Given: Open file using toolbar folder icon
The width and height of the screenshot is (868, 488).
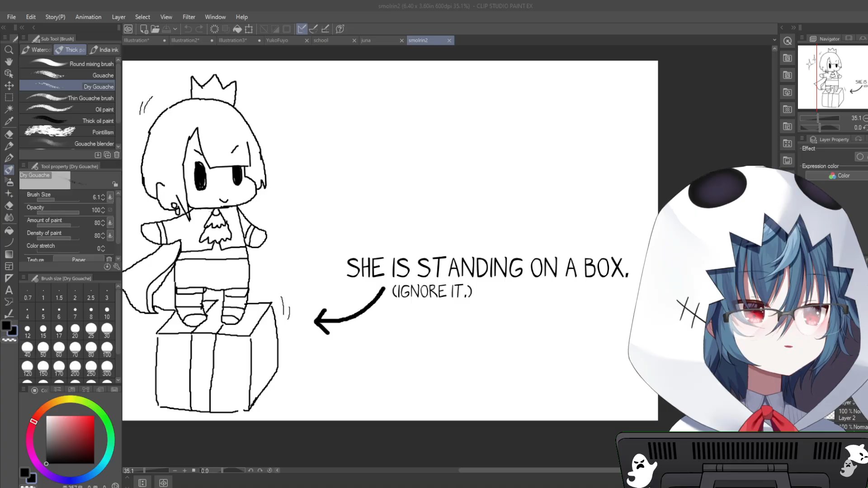Looking at the screenshot, I should point(155,29).
